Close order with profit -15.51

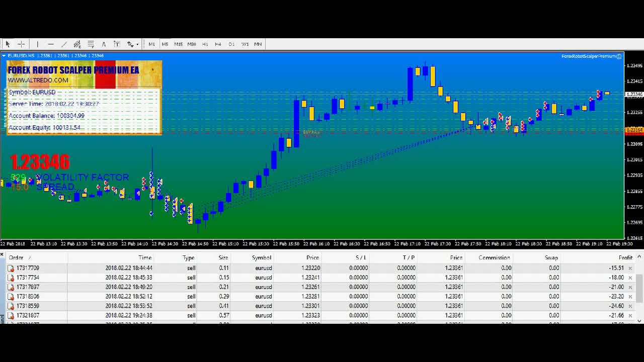pyautogui.click(x=630, y=268)
